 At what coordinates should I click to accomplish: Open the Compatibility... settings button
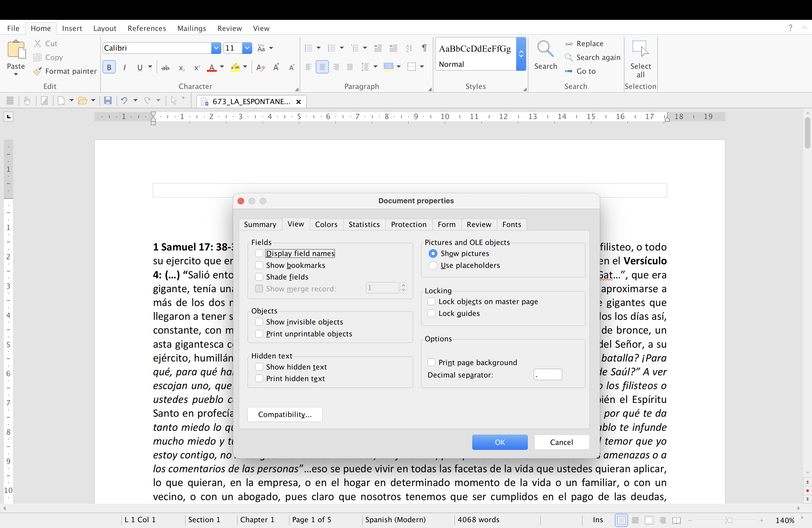284,414
